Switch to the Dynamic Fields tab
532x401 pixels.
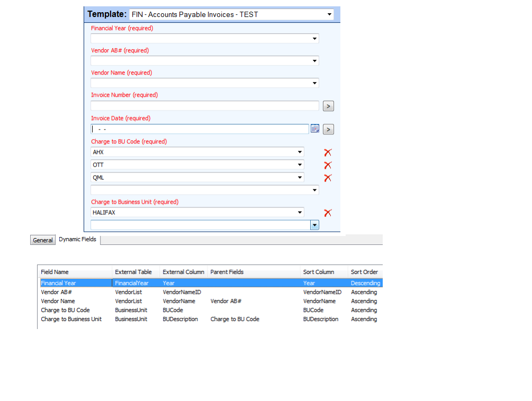coord(77,239)
